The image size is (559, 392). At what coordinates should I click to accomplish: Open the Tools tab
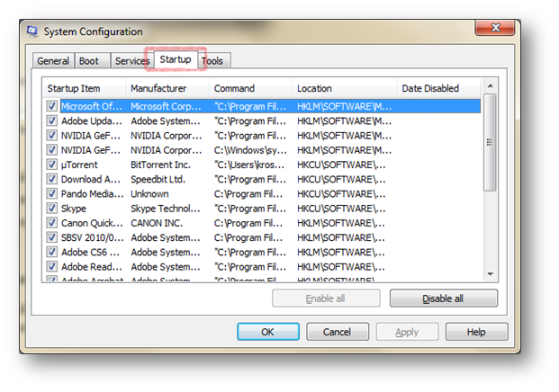[212, 61]
